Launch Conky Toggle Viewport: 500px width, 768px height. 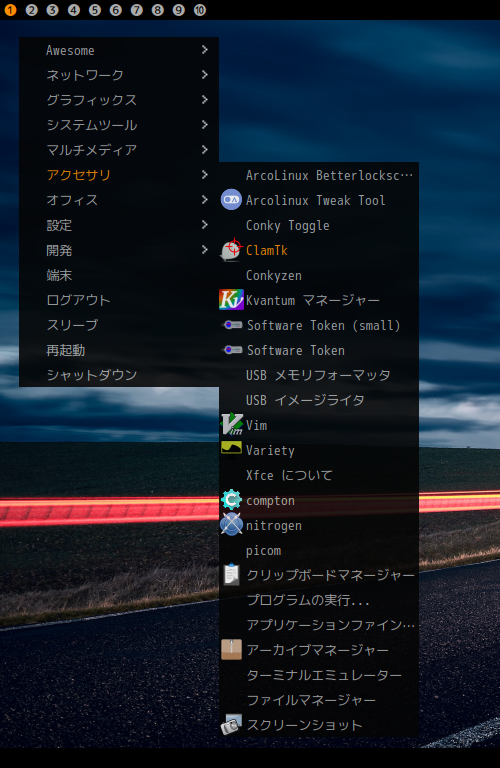tap(319, 225)
